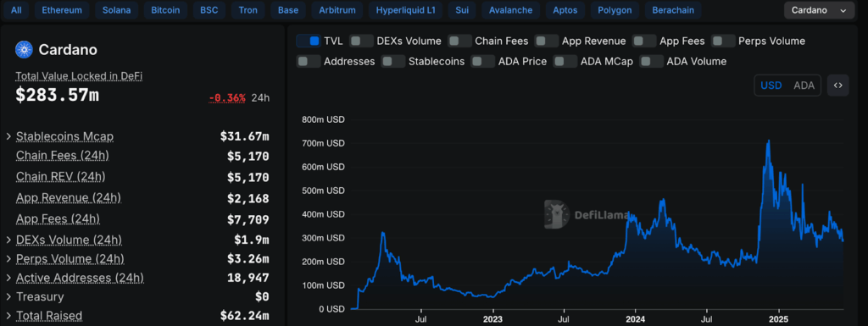This screenshot has height=326, width=868.
Task: Switch on the Perps Volume toggle
Action: (x=724, y=41)
